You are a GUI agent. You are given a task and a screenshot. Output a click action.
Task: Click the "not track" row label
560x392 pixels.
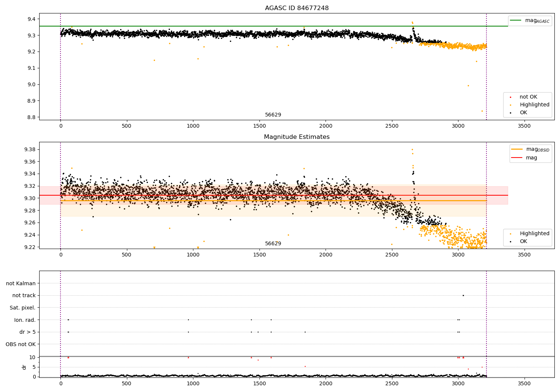24,296
